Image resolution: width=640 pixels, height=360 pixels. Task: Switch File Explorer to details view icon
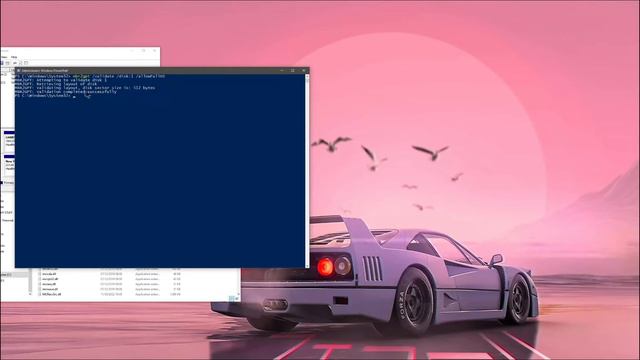[231, 298]
